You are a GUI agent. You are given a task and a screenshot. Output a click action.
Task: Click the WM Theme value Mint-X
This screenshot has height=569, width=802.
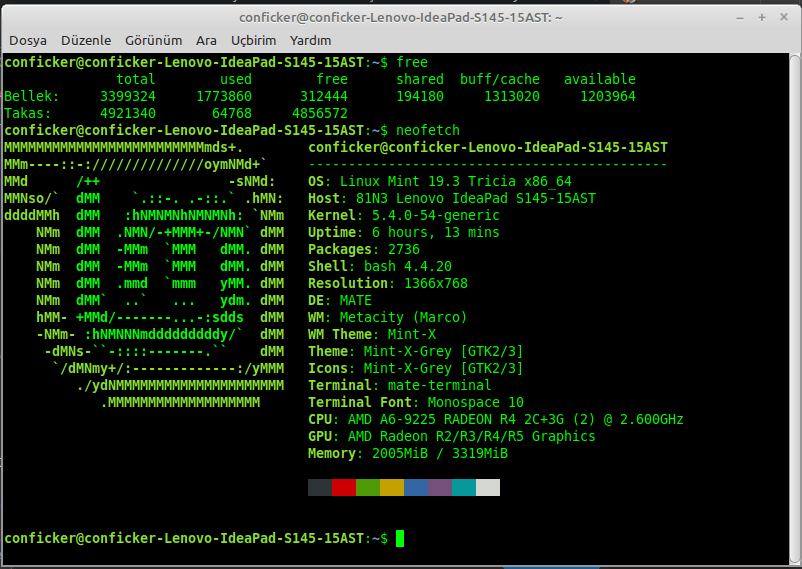(412, 334)
